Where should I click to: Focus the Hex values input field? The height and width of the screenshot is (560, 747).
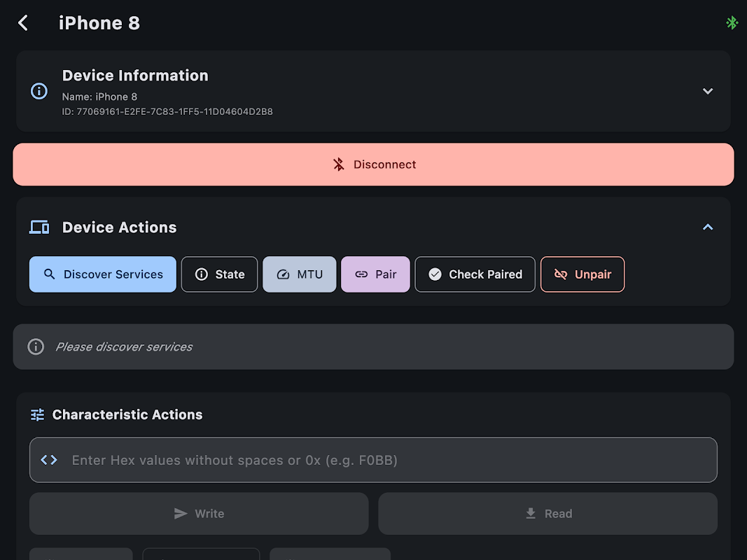374,460
